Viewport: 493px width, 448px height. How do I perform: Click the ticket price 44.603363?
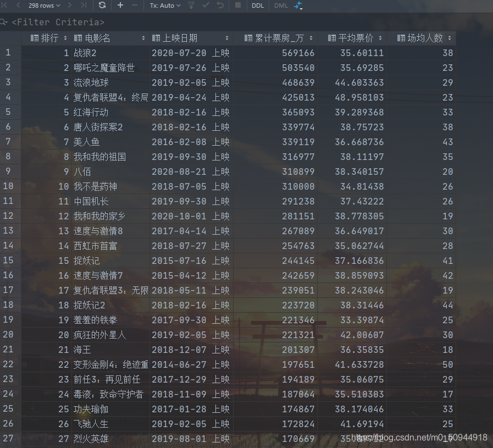click(x=359, y=82)
